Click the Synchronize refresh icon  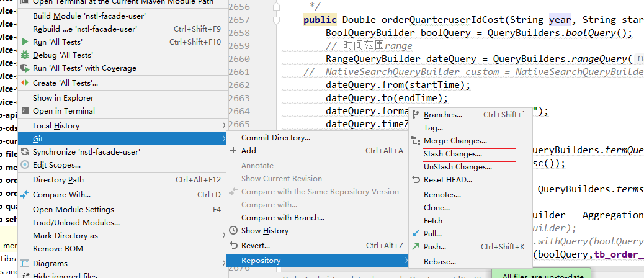(x=25, y=152)
